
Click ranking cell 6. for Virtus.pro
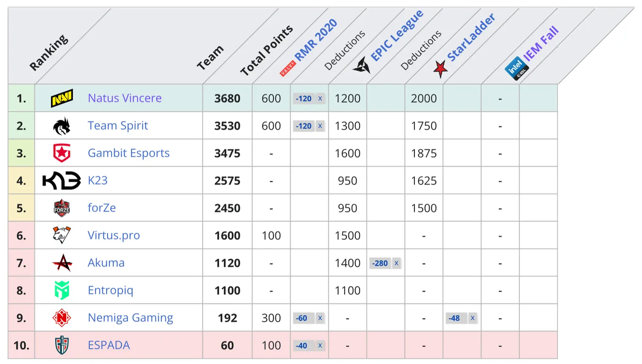click(21, 235)
